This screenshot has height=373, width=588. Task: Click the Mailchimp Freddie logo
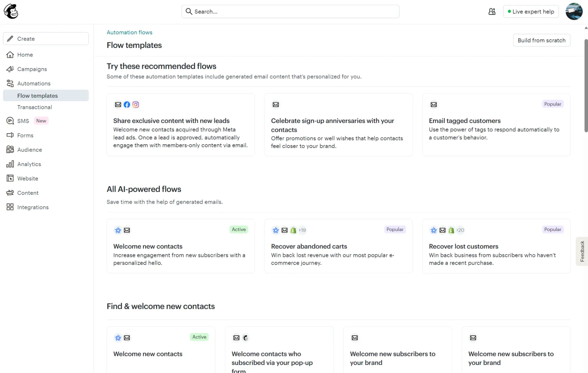[11, 11]
